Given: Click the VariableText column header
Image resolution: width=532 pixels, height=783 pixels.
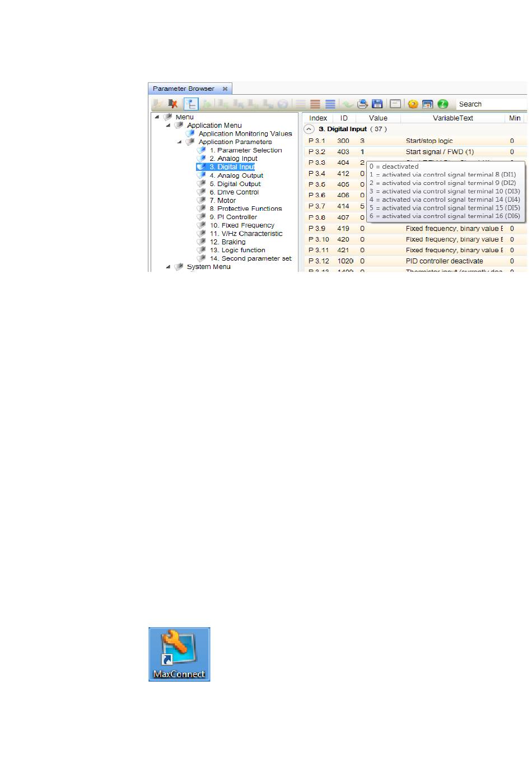Looking at the screenshot, I should [452, 118].
